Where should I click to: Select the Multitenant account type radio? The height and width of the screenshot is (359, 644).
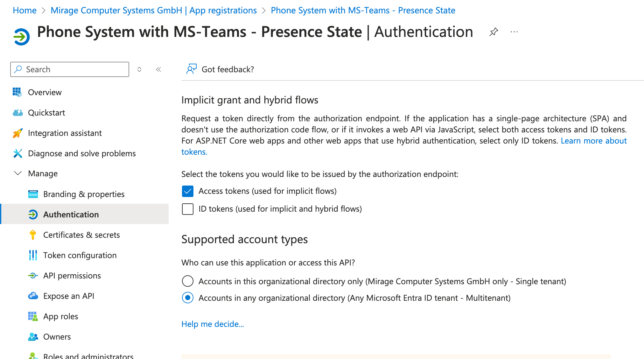pyautogui.click(x=188, y=298)
